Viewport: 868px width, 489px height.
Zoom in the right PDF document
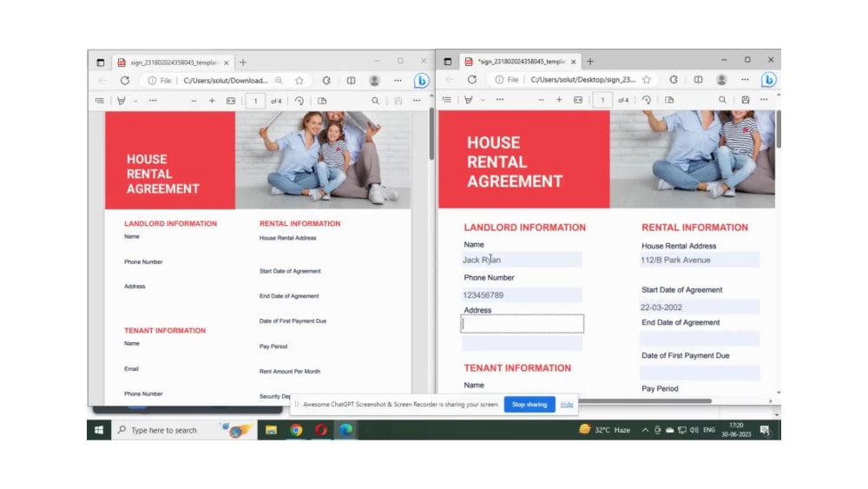559,100
